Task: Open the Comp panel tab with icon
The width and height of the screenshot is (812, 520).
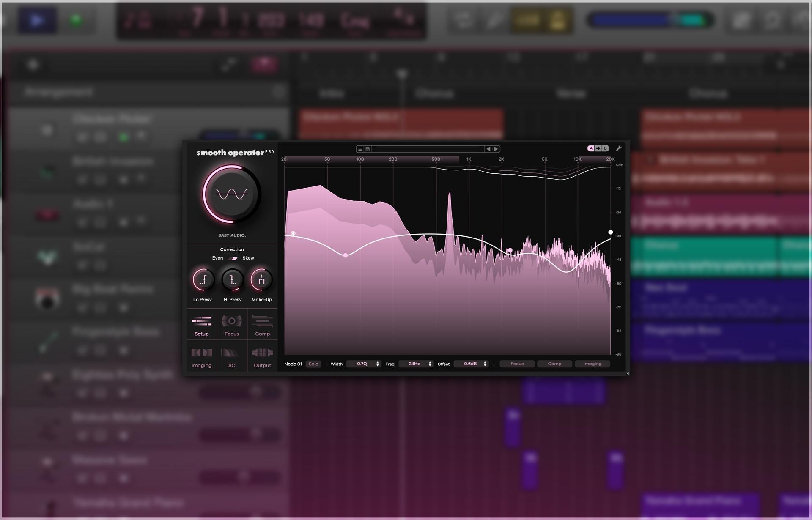Action: (262, 325)
